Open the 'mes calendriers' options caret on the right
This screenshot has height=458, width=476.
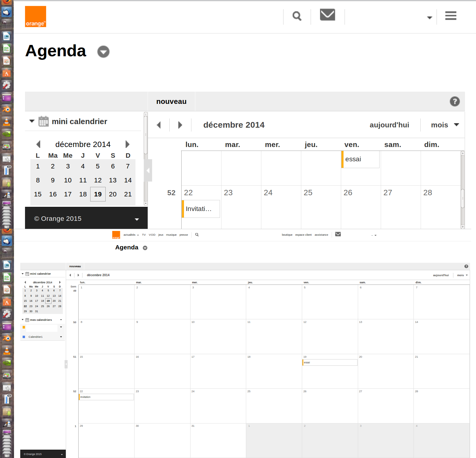click(61, 320)
